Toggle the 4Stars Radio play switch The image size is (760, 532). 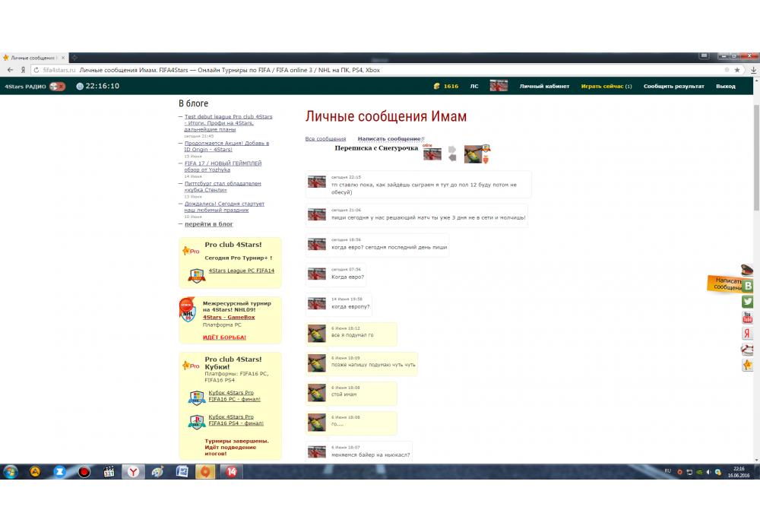point(57,87)
